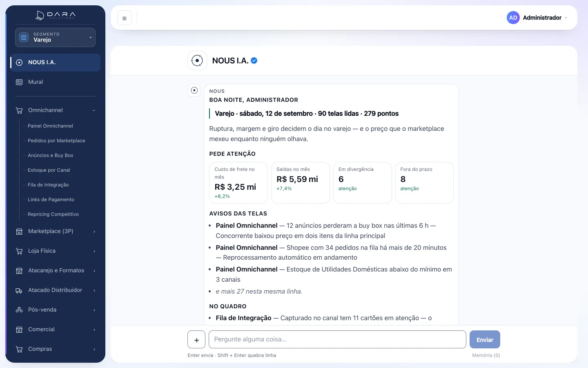Click the DARA Solutions logo
Screen dimensions: 588x368
56,16
